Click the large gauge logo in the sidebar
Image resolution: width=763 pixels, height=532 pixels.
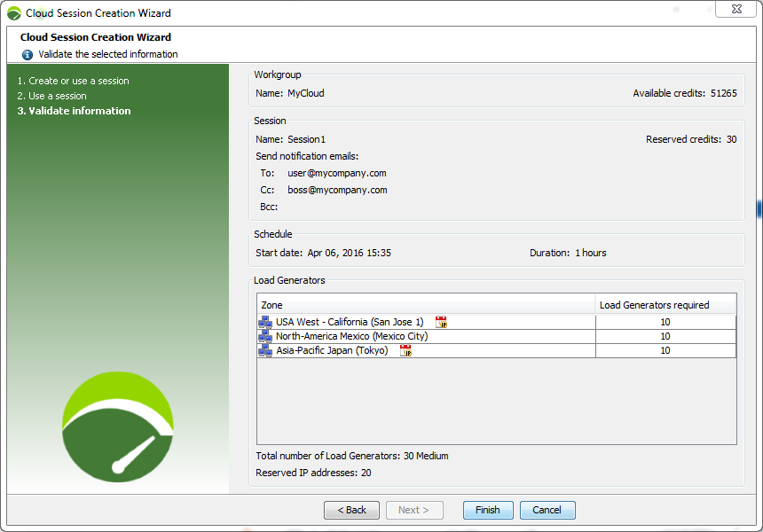click(118, 427)
